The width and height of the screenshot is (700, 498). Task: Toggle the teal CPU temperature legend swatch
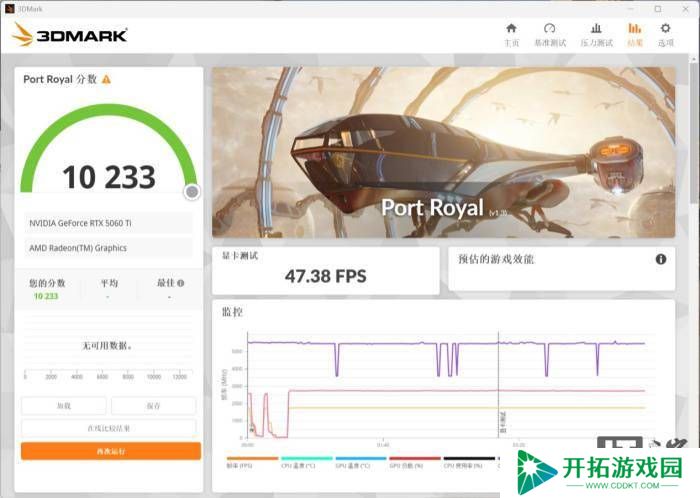click(x=307, y=458)
